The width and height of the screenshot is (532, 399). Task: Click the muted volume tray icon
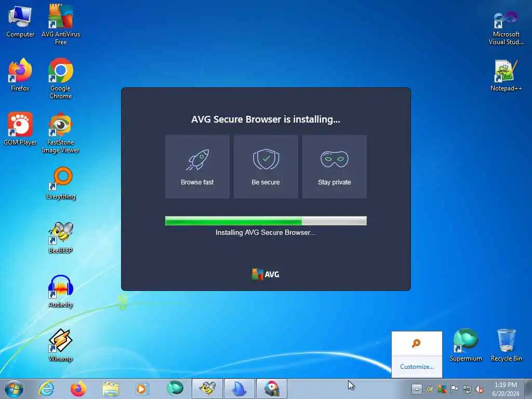click(x=480, y=389)
